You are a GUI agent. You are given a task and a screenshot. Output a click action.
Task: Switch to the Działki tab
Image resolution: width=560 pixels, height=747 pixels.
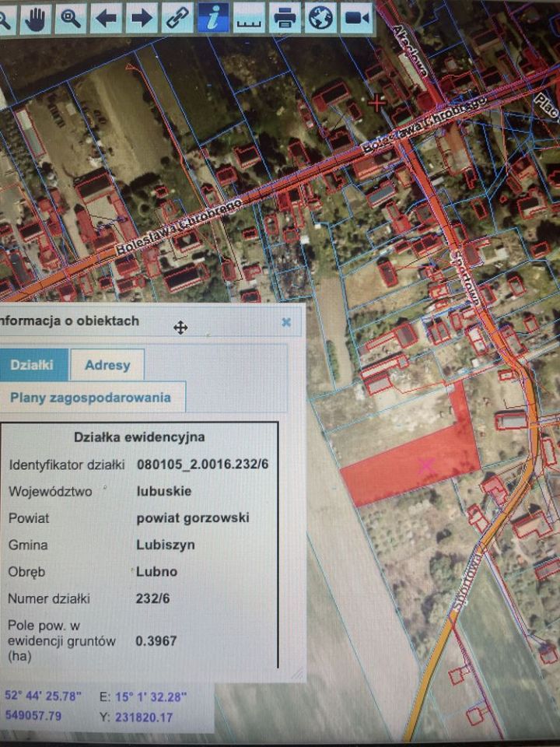[33, 365]
